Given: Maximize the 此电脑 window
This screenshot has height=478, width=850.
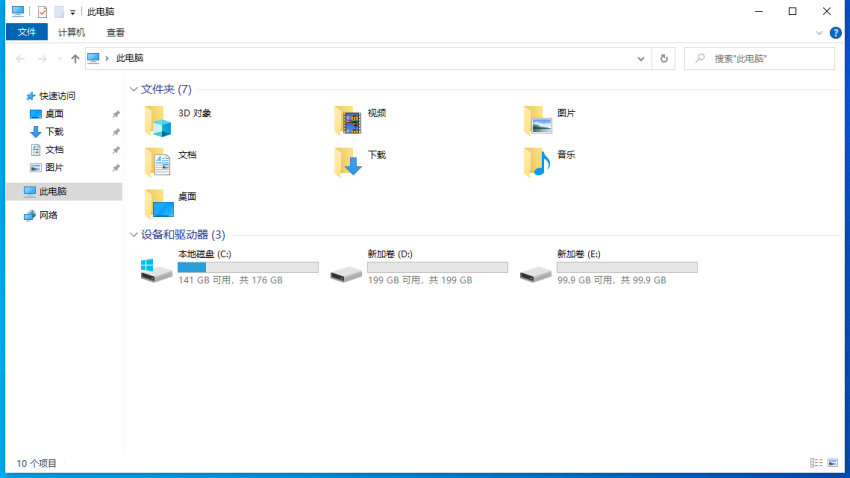Looking at the screenshot, I should point(793,11).
